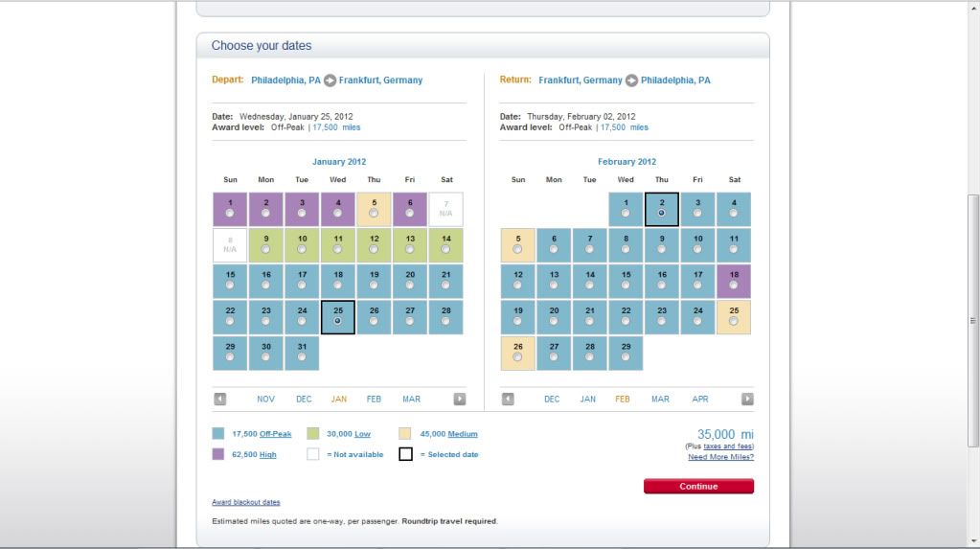980x549 pixels.
Task: Open Award blackout dates link
Action: [245, 503]
